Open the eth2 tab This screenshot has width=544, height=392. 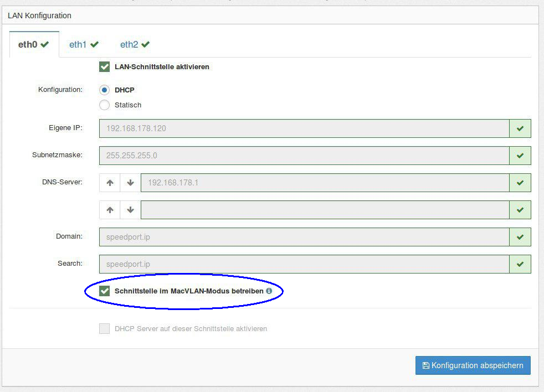pyautogui.click(x=135, y=44)
